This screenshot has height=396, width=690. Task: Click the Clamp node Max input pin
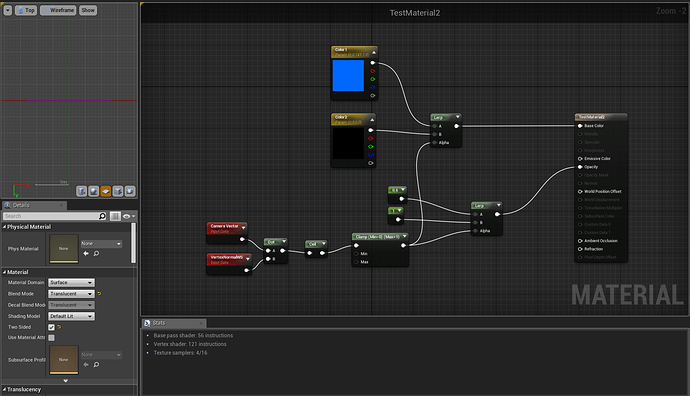pos(356,262)
